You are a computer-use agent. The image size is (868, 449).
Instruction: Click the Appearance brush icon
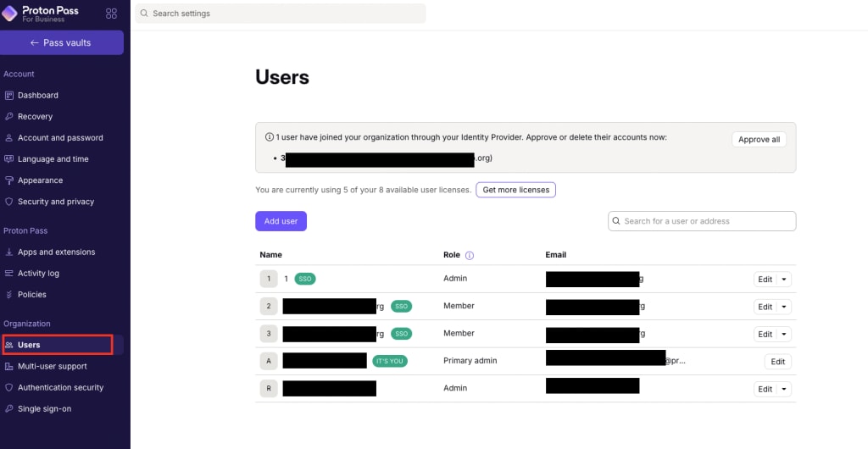point(9,180)
